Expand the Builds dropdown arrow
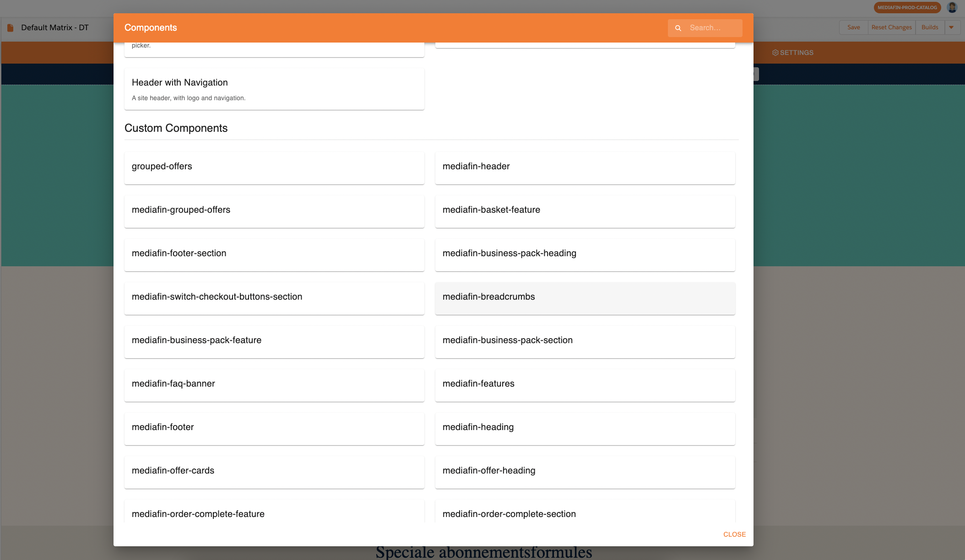The height and width of the screenshot is (560, 965). coord(951,27)
